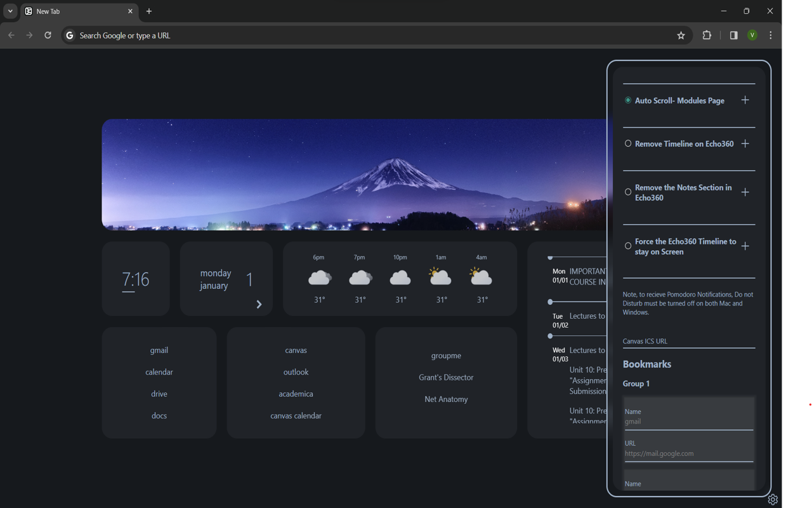Image resolution: width=812 pixels, height=508 pixels.
Task: Select the New Tab browser tab
Action: tap(76, 11)
